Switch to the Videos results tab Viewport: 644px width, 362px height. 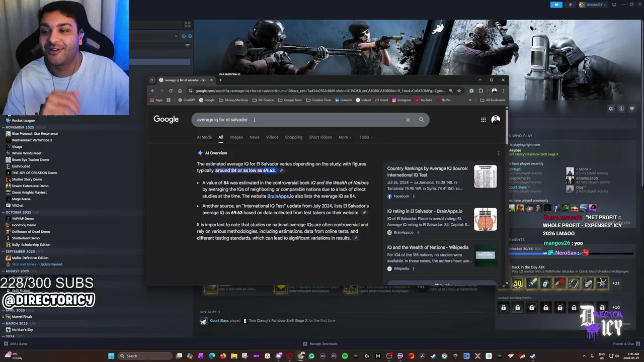(x=272, y=137)
